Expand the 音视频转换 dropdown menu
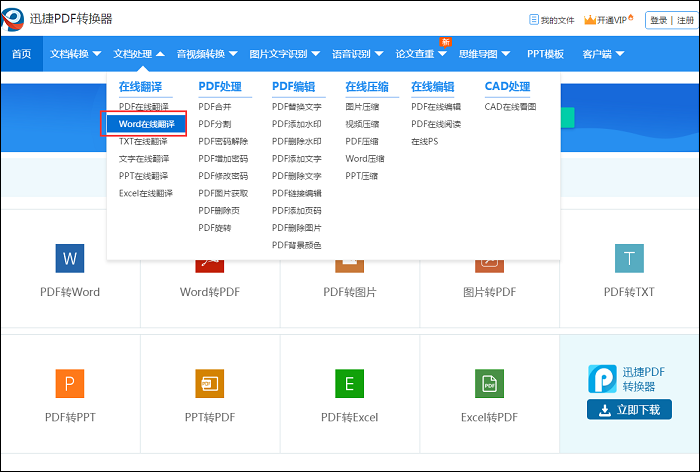 [207, 54]
